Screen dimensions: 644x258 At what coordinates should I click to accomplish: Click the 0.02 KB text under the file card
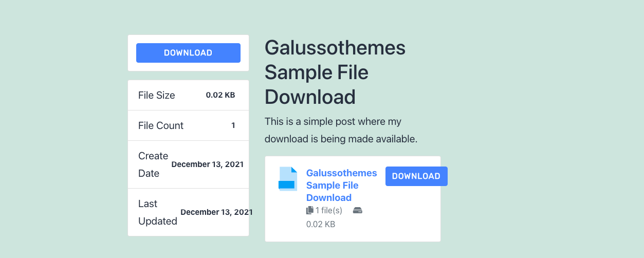pos(321,224)
